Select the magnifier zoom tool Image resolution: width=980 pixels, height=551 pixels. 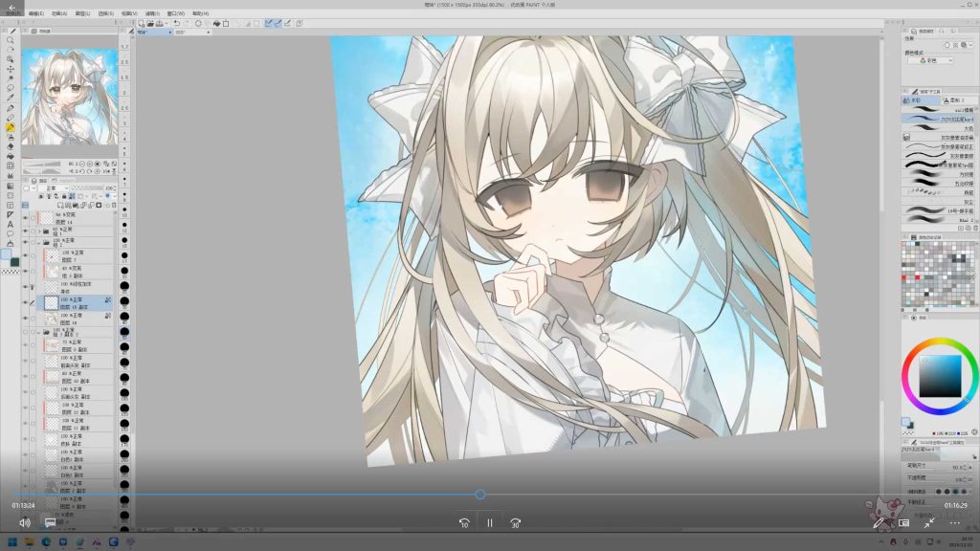(x=11, y=40)
